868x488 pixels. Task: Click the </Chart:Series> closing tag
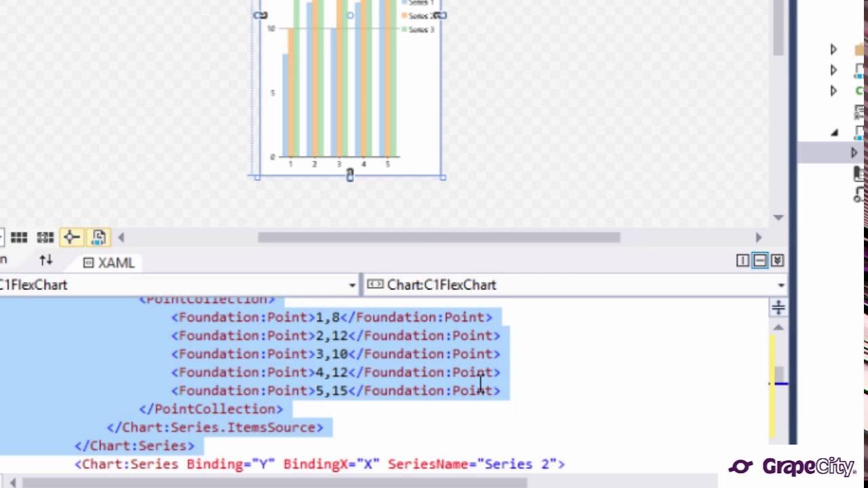[x=134, y=445]
